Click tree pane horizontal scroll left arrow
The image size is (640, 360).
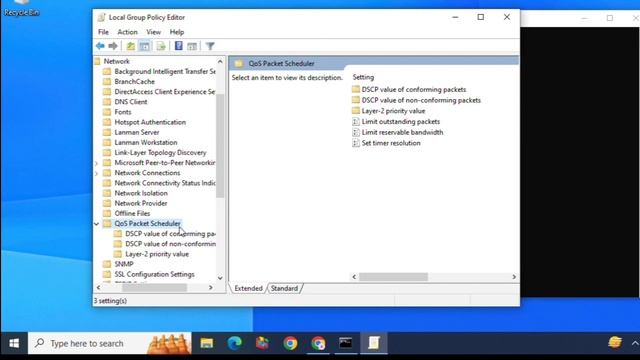[98, 287]
